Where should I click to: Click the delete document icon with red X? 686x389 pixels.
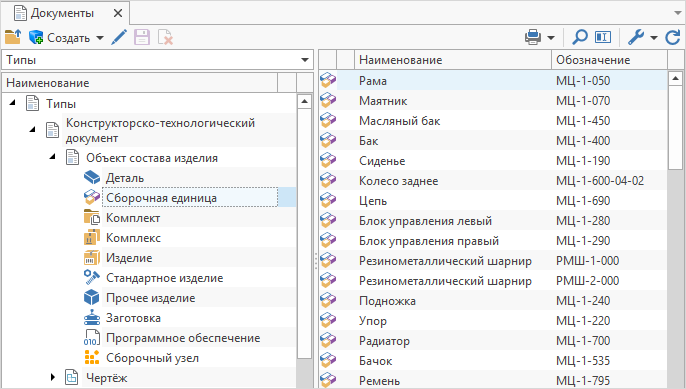(x=165, y=38)
